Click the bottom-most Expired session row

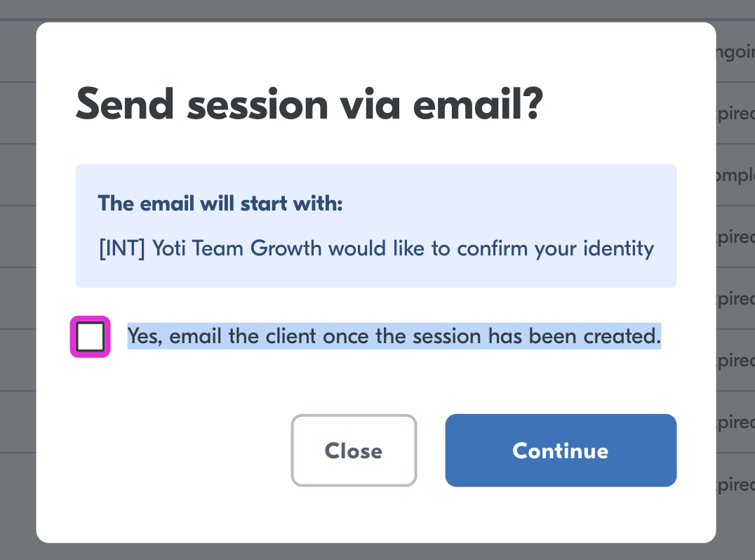(735, 484)
